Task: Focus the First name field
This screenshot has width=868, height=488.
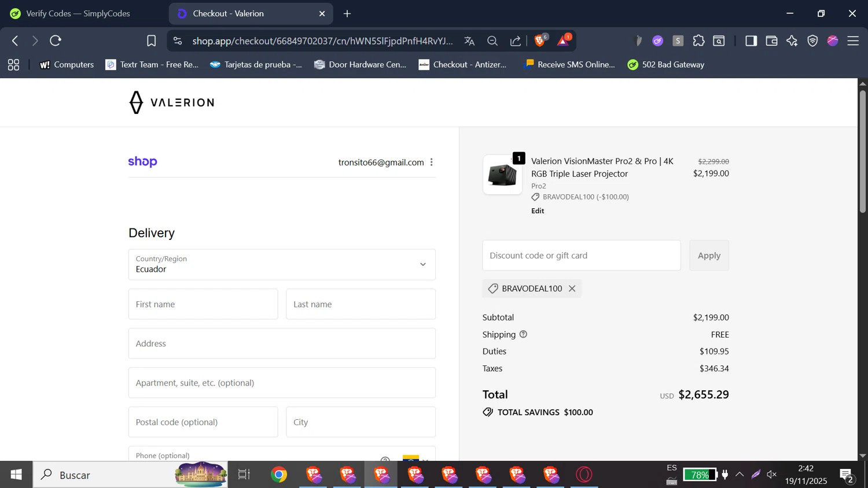Action: (x=203, y=304)
